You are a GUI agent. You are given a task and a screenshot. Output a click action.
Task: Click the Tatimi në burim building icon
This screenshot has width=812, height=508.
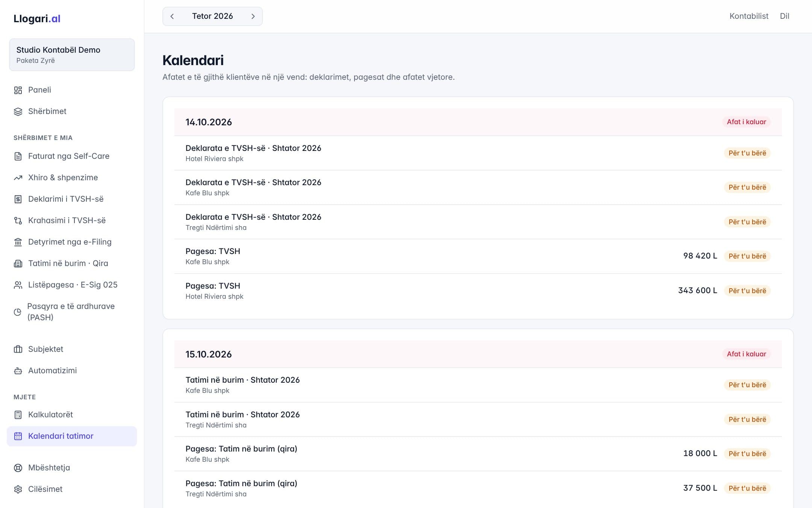point(18,263)
